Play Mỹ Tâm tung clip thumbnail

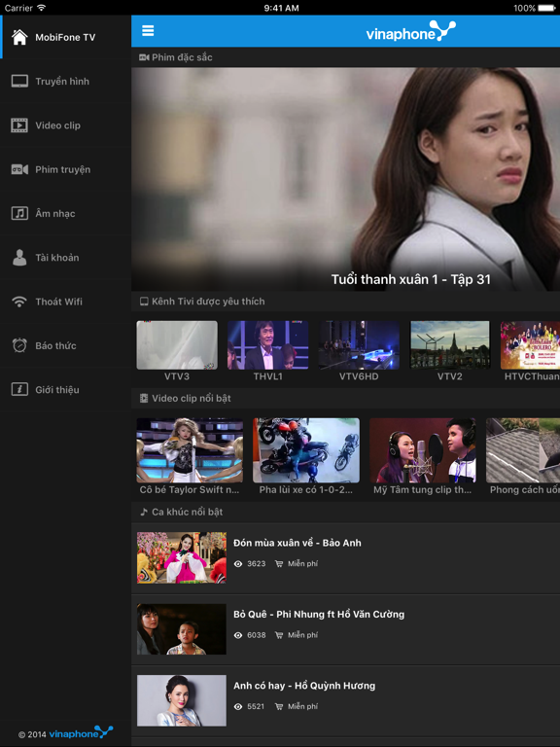pos(422,450)
